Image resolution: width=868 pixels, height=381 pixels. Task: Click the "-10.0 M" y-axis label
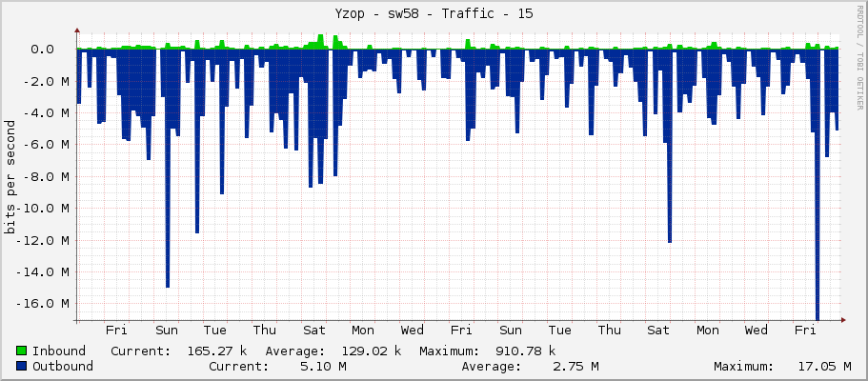point(42,209)
